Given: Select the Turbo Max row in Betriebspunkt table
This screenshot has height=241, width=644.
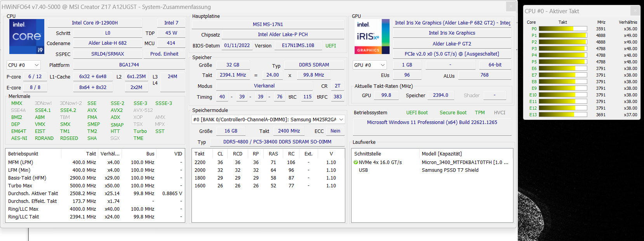Looking at the screenshot, I should pyautogui.click(x=95, y=186).
